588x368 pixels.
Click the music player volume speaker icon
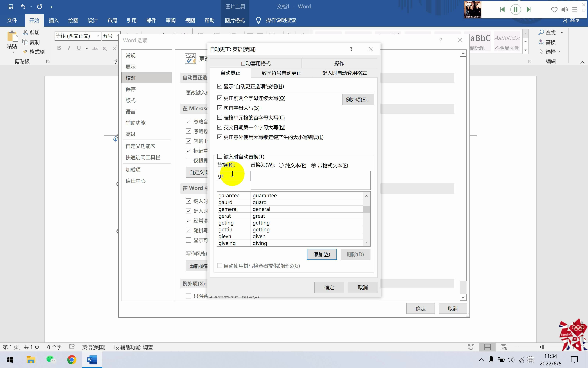tap(564, 10)
